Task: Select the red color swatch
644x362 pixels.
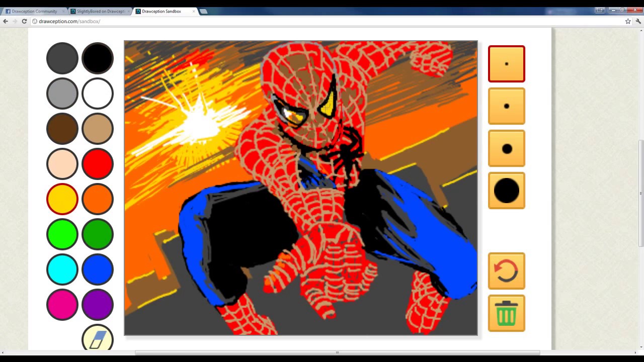Action: [x=98, y=164]
